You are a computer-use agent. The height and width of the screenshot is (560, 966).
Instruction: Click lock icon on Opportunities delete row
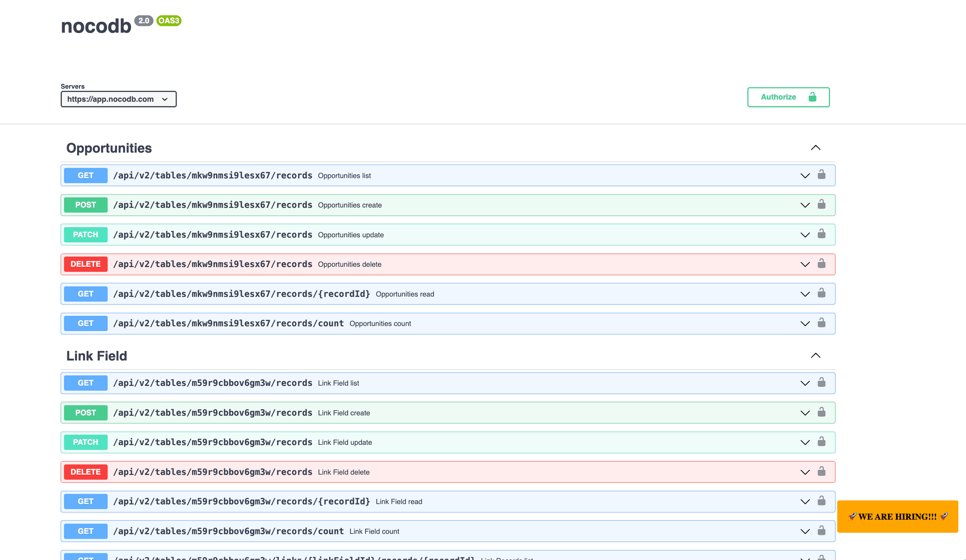(821, 264)
